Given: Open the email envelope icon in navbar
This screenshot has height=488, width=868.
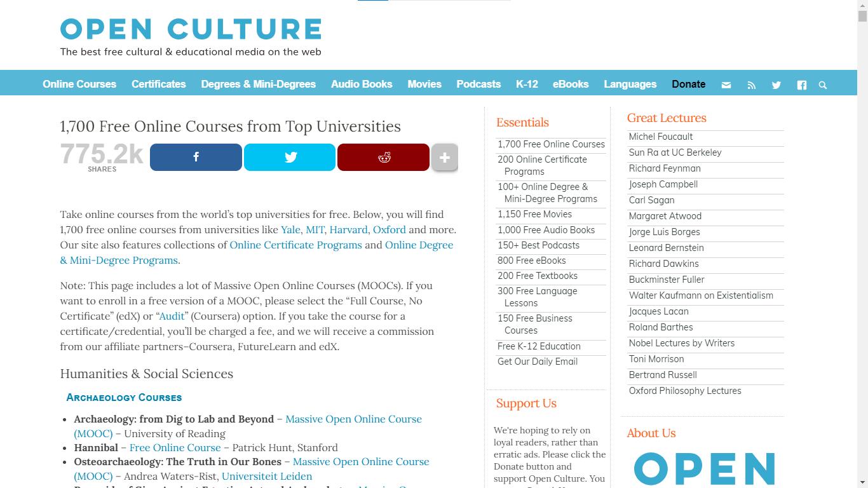Looking at the screenshot, I should click(x=726, y=85).
